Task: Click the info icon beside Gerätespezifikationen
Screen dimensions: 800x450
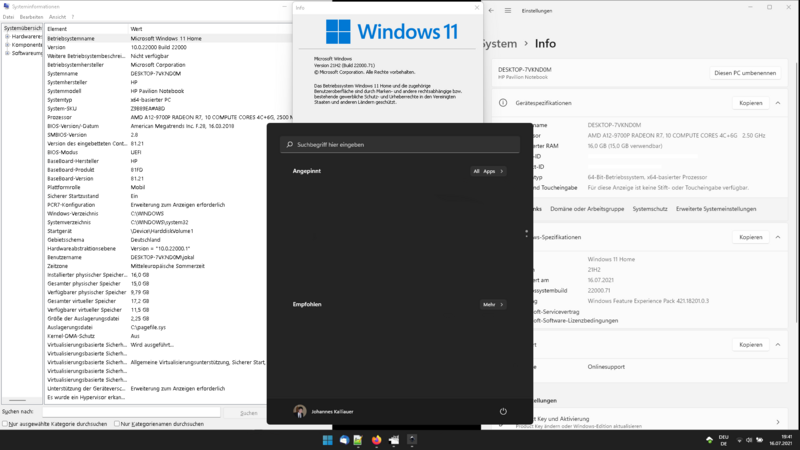Action: point(503,103)
